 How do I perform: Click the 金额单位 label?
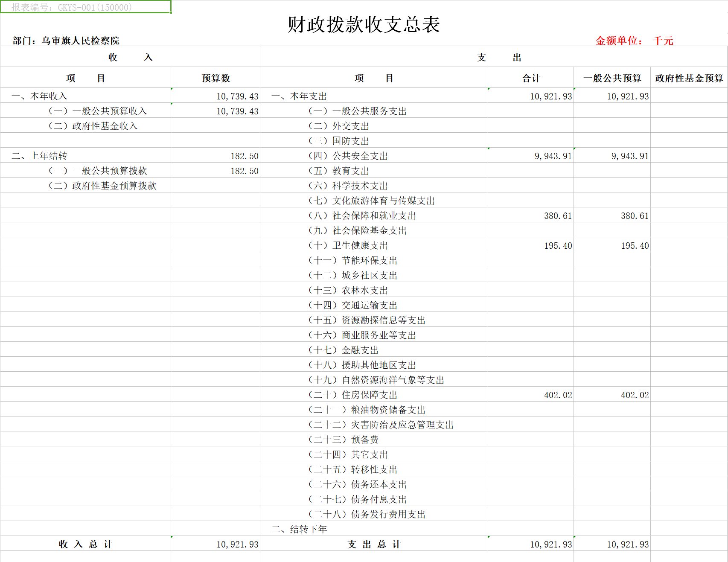pyautogui.click(x=619, y=41)
